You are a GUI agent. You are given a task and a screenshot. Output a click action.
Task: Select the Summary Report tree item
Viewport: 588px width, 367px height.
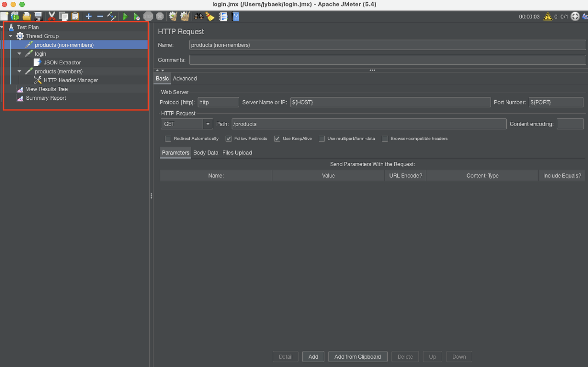(46, 98)
